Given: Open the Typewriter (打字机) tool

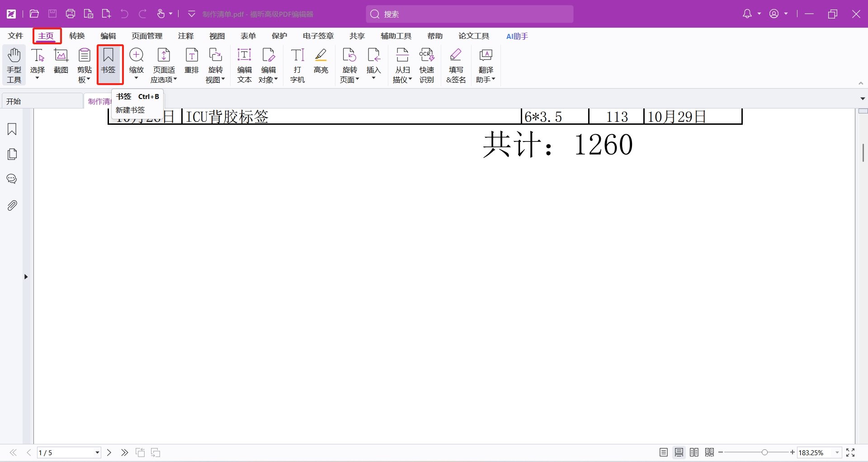Looking at the screenshot, I should coord(297,65).
